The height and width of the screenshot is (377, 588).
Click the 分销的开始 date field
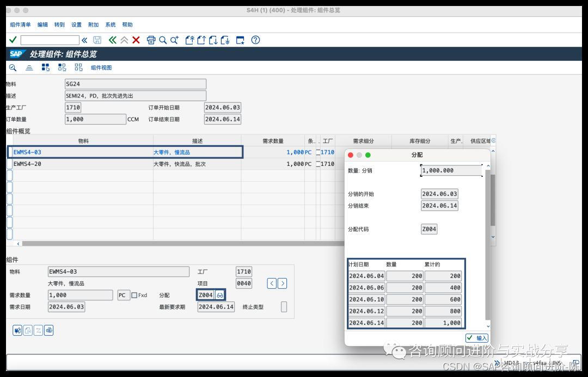(x=439, y=194)
